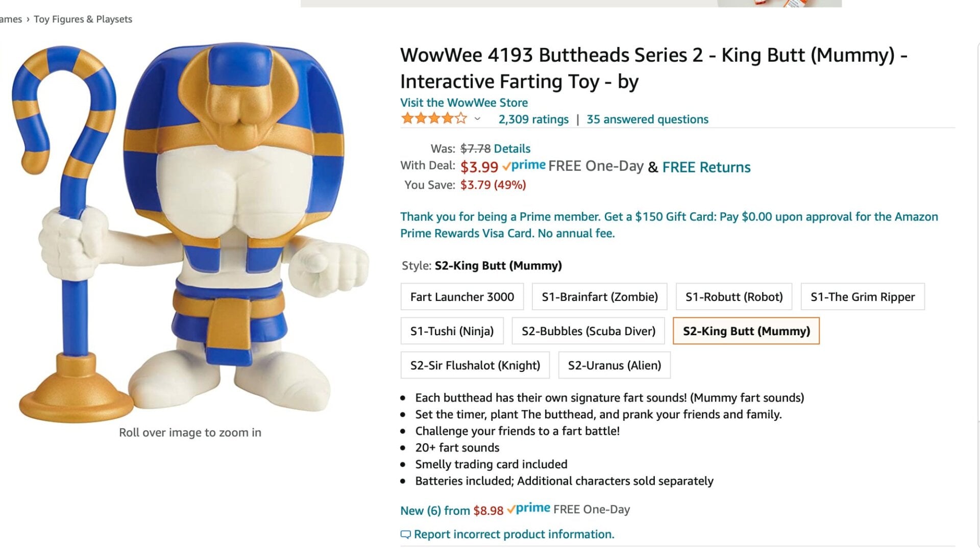
Task: Visit the WowWee Store
Action: click(463, 103)
